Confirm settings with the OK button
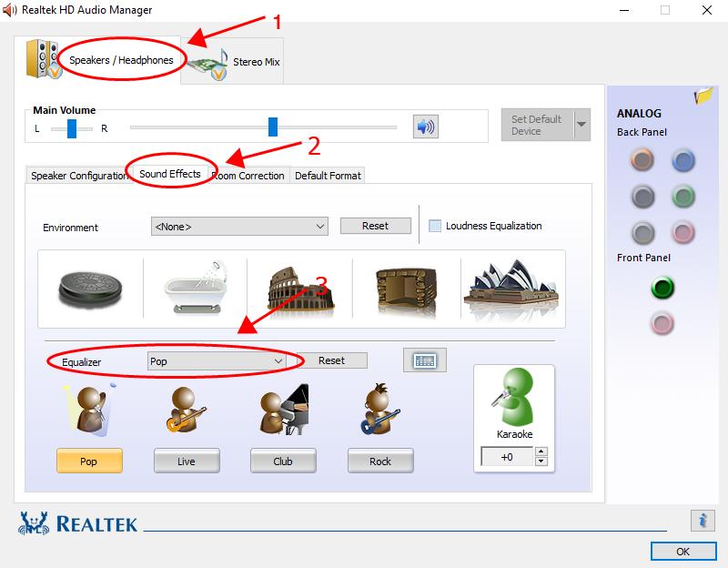728x568 pixels. (682, 551)
